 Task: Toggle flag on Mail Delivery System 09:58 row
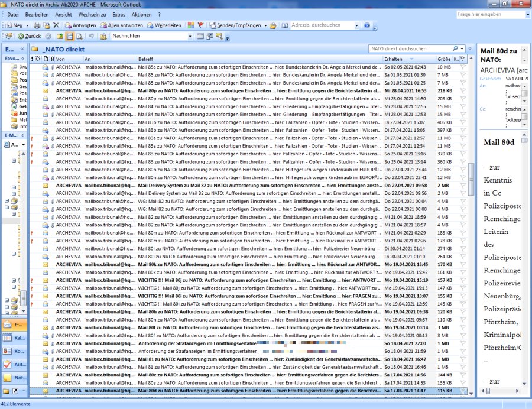pos(463,186)
